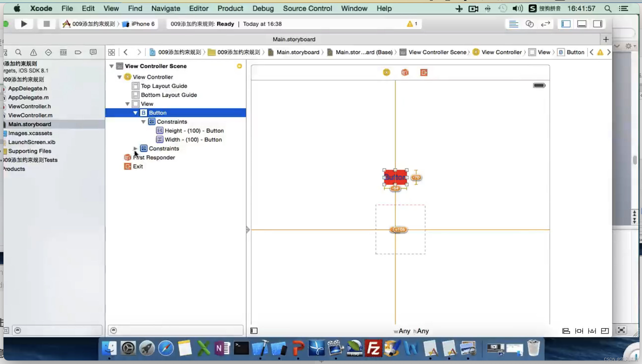Select Width - (100) - Button constraint
Image resolution: width=642 pixels, height=364 pixels.
coord(193,139)
